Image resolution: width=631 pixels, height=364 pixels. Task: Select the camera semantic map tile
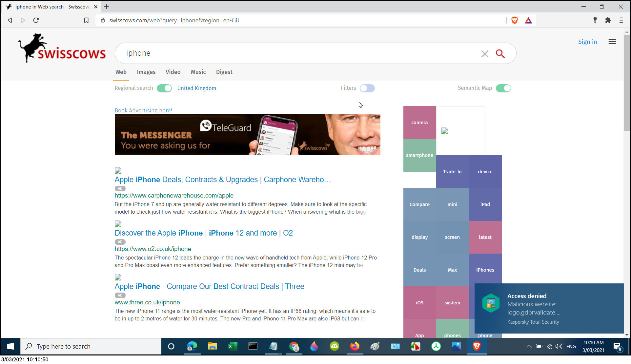(419, 123)
